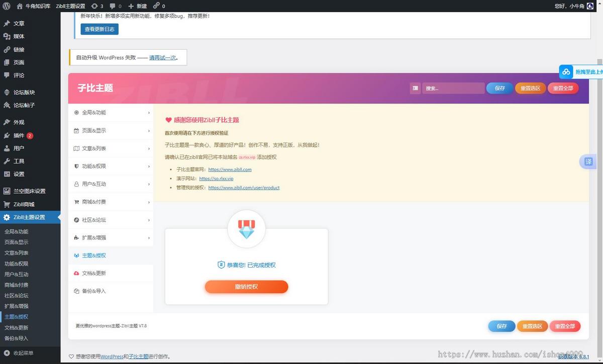Click the shop diamond logo above the authorization card
The width and height of the screenshot is (603, 364).
pos(246,229)
